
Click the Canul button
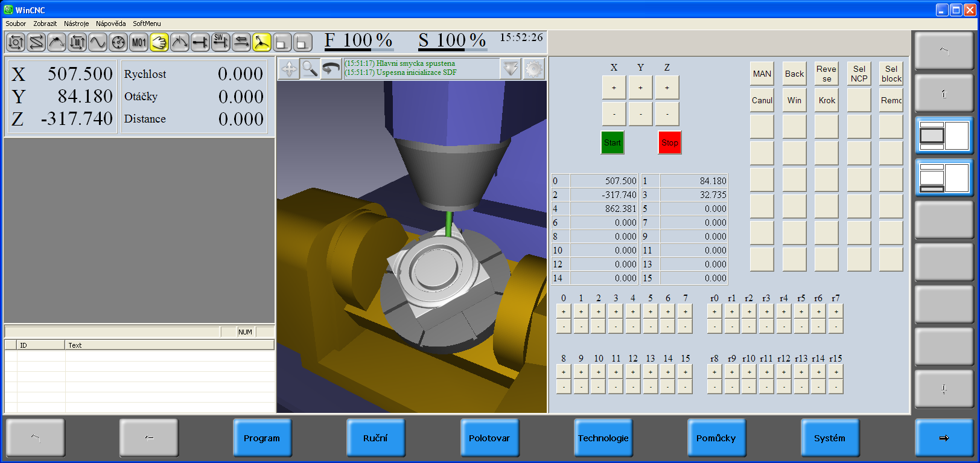pos(762,100)
